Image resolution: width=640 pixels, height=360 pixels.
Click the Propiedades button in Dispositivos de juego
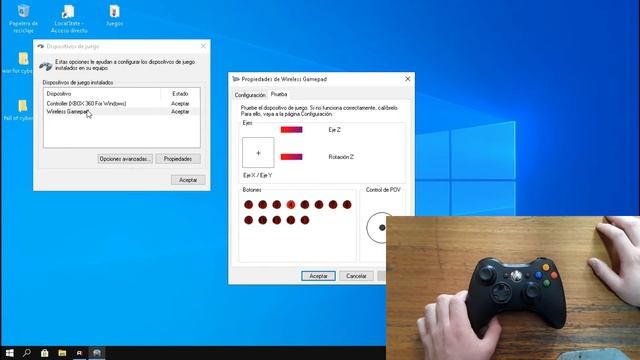[x=178, y=159]
